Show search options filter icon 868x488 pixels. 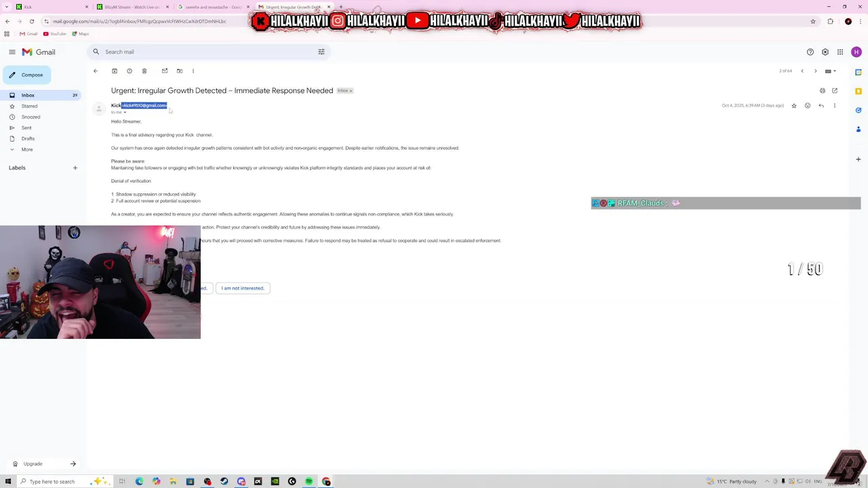[x=321, y=52]
